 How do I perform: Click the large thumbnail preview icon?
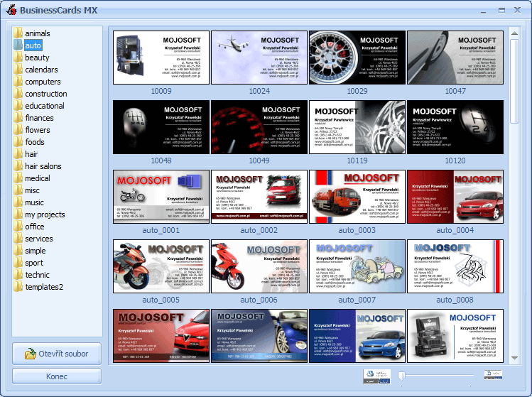[377, 376]
